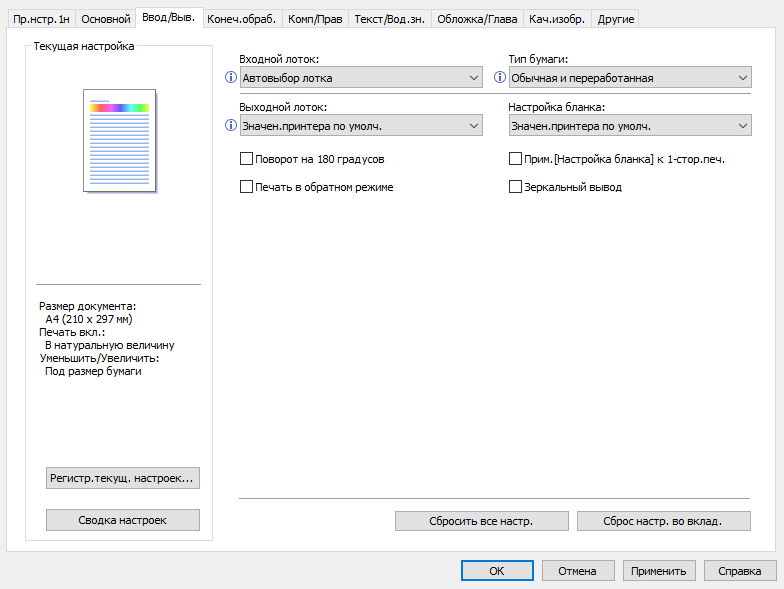Switch to Кач.изобр. tab
This screenshot has width=784, height=589.
pyautogui.click(x=557, y=19)
